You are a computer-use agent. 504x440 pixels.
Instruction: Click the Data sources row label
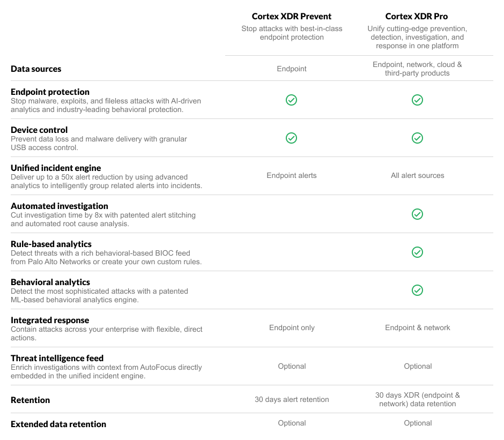pyautogui.click(x=36, y=69)
